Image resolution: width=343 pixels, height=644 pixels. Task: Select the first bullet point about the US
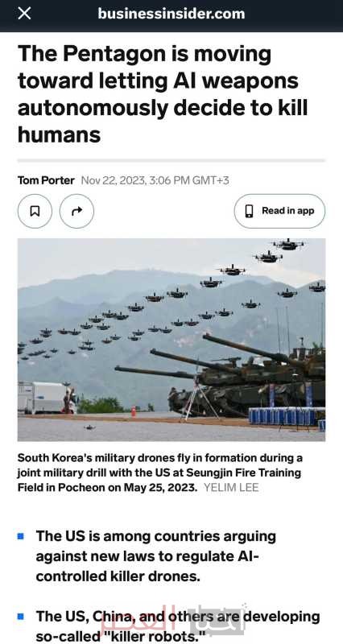pos(155,556)
